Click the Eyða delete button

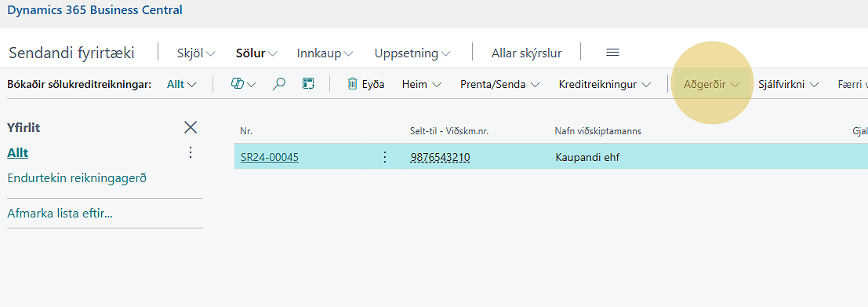point(366,84)
